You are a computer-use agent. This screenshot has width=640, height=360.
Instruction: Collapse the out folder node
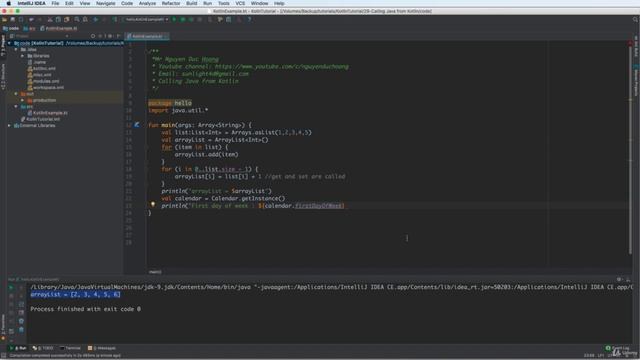pos(16,93)
